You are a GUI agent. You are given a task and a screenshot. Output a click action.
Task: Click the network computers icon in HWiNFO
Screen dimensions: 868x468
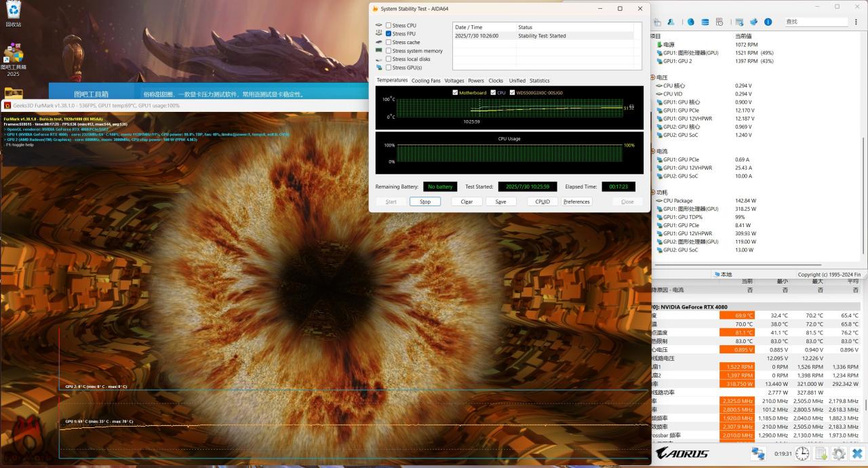(x=757, y=454)
